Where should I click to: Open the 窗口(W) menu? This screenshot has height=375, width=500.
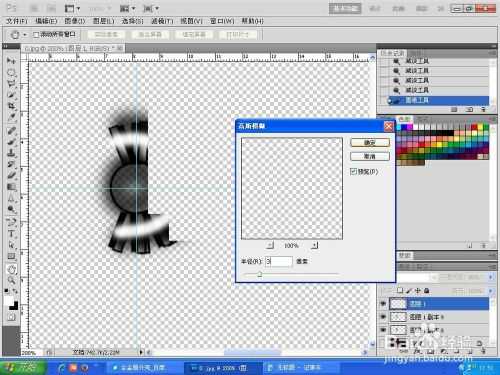[222, 21]
